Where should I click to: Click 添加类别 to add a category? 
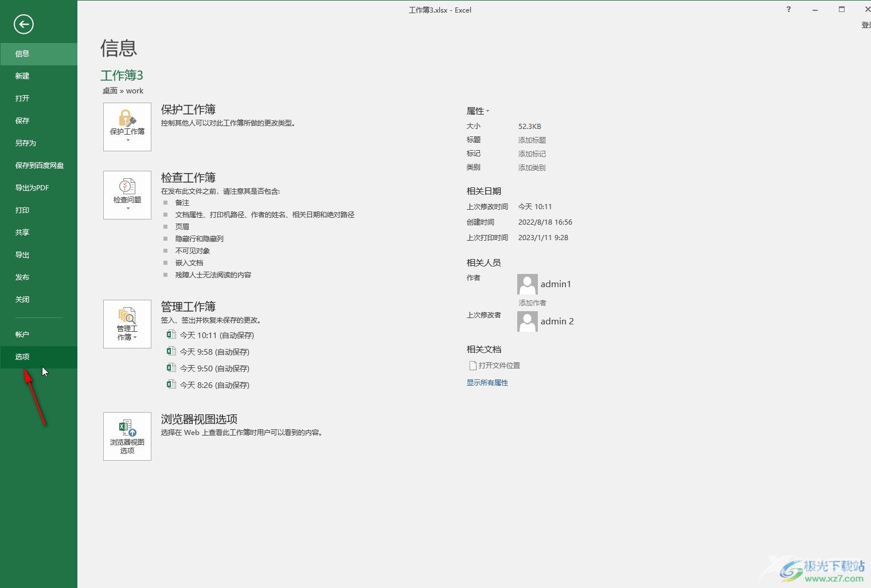(x=532, y=168)
